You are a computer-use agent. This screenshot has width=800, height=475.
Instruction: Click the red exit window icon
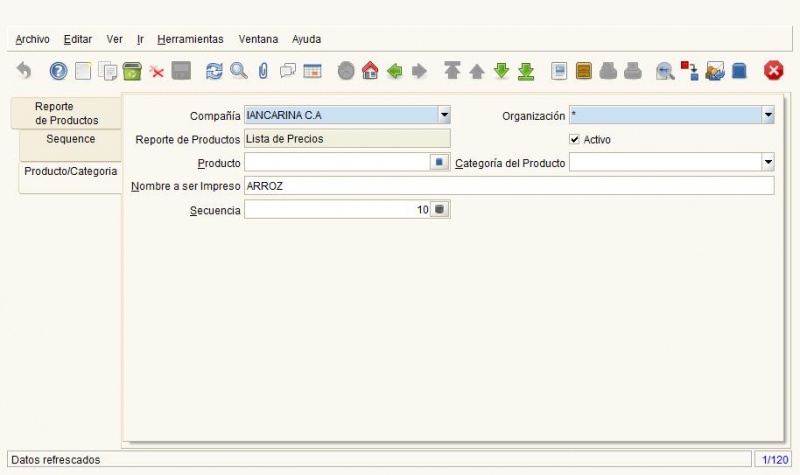point(773,70)
